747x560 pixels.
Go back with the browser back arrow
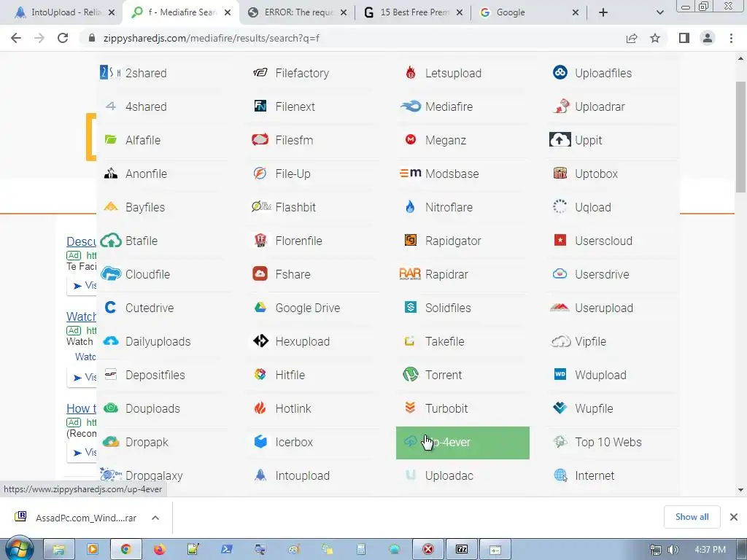click(x=16, y=38)
